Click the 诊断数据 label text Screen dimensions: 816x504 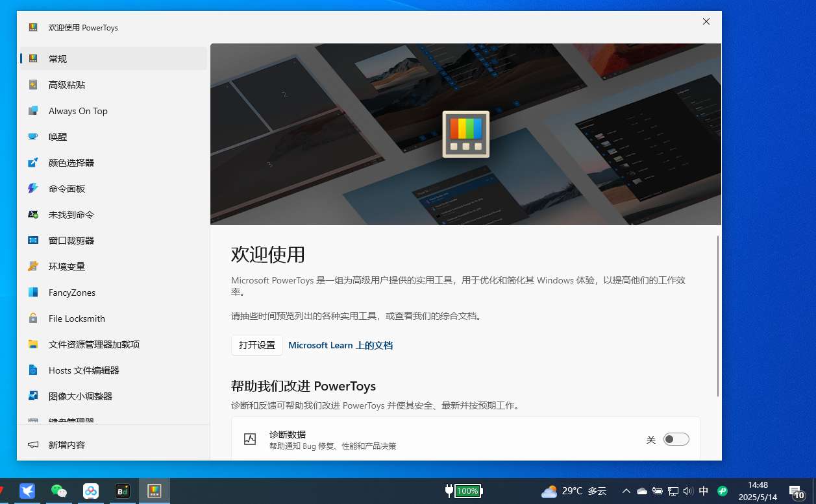pyautogui.click(x=288, y=434)
